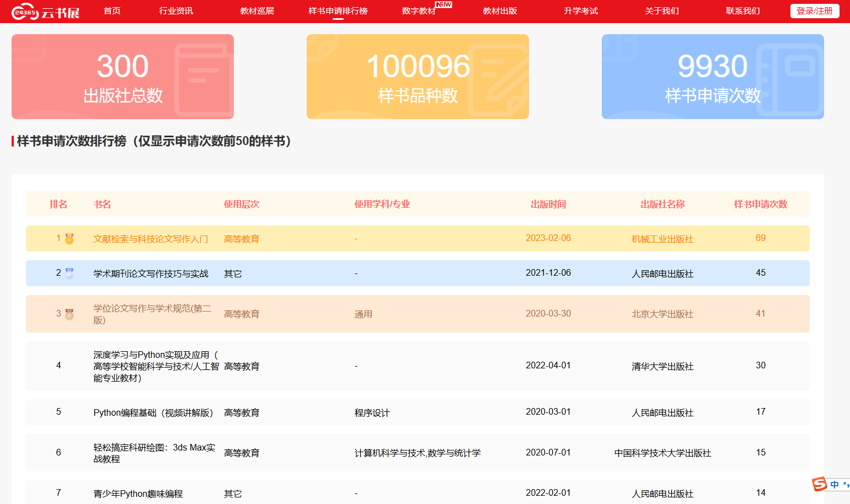This screenshot has height=504, width=850.
Task: Toggle the 中 Chinese input mode indicator
Action: click(835, 485)
